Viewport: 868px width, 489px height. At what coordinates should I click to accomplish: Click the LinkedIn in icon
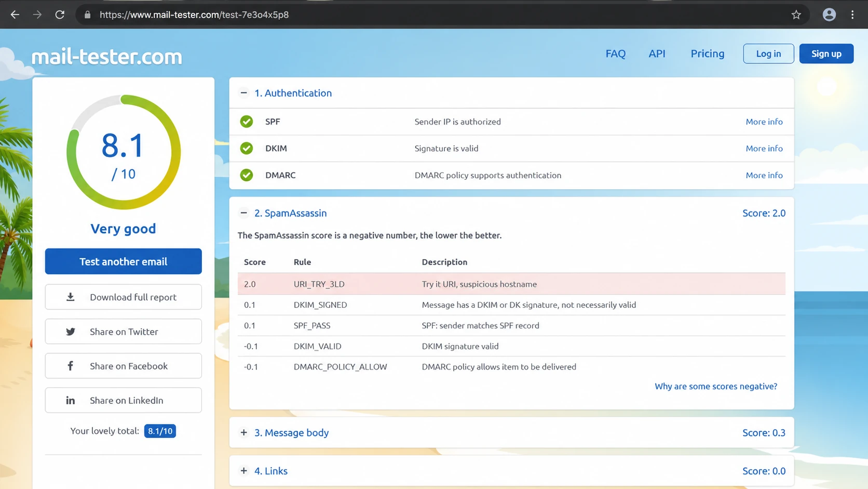click(x=70, y=400)
